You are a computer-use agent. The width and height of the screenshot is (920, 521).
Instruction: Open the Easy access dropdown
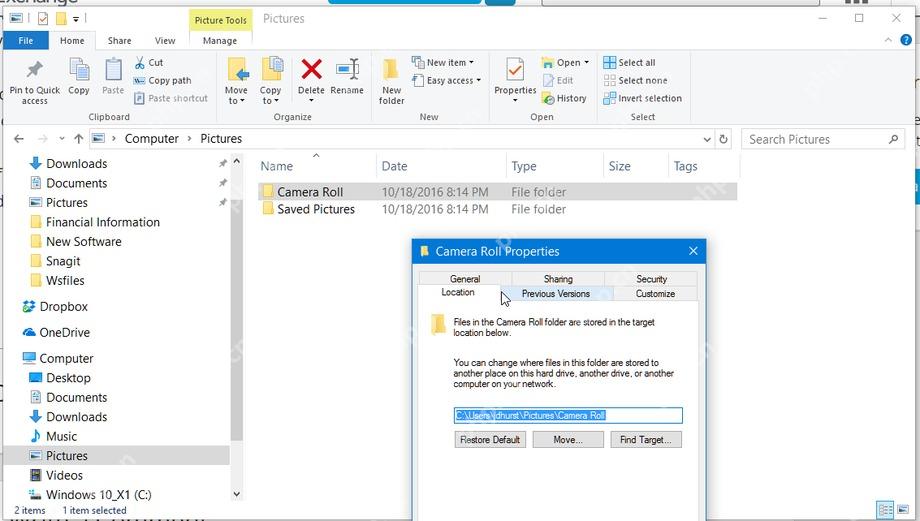tap(447, 80)
